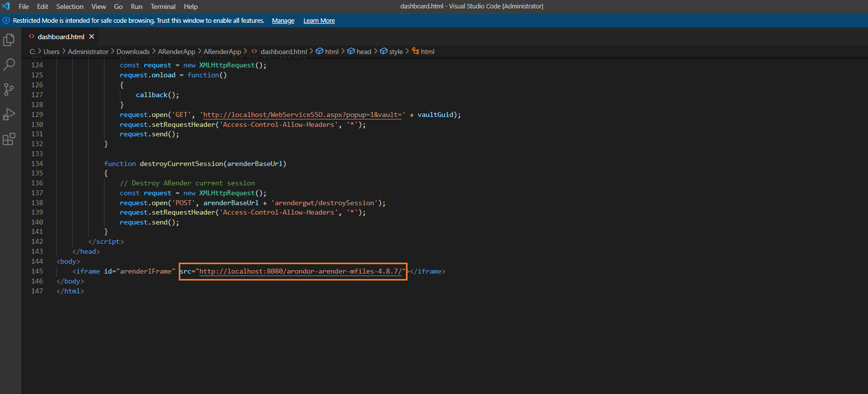The height and width of the screenshot is (394, 868).
Task: Open the Run and Debug view icon
Action: point(9,114)
